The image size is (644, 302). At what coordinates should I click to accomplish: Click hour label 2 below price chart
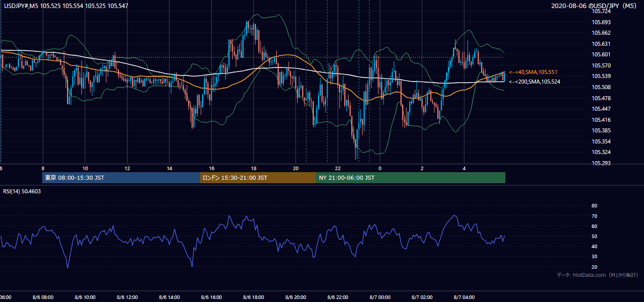pos(422,168)
